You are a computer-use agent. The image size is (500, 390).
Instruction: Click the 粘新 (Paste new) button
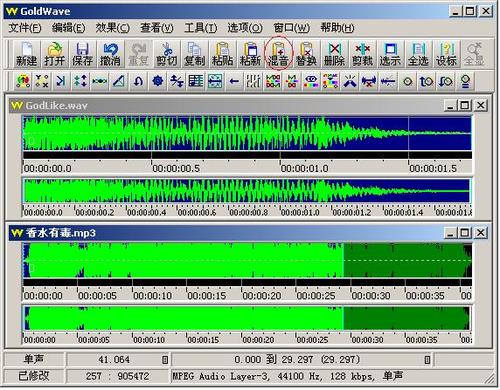click(x=250, y=54)
